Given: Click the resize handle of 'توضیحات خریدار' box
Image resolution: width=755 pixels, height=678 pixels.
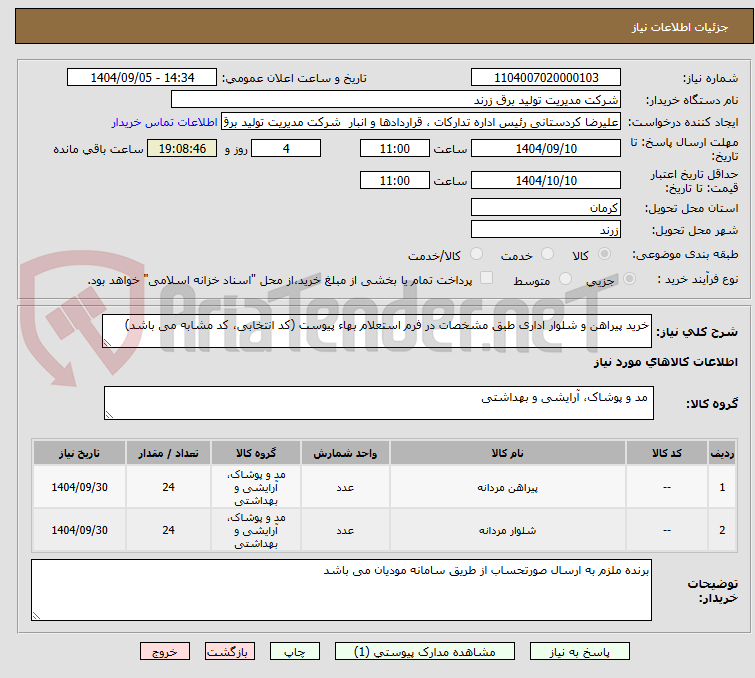Looking at the screenshot, I should pos(36,616).
